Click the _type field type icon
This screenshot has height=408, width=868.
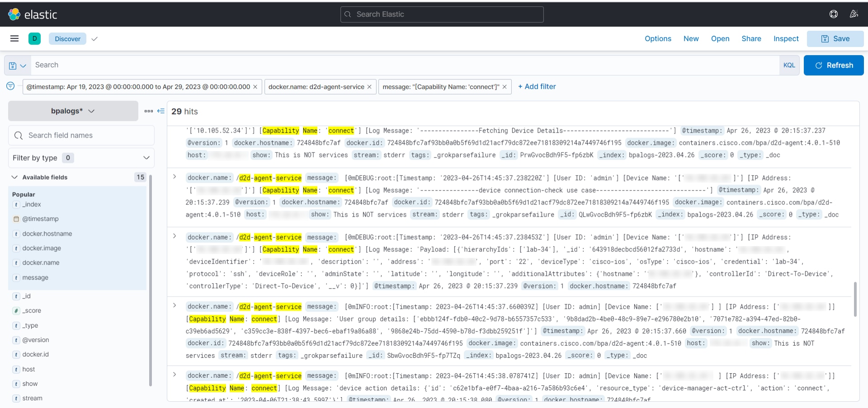pyautogui.click(x=16, y=326)
